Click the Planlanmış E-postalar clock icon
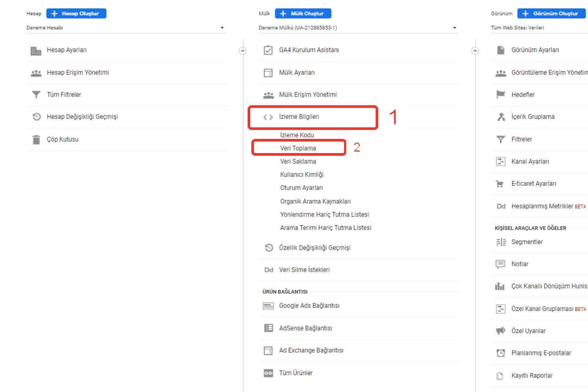 tap(500, 353)
